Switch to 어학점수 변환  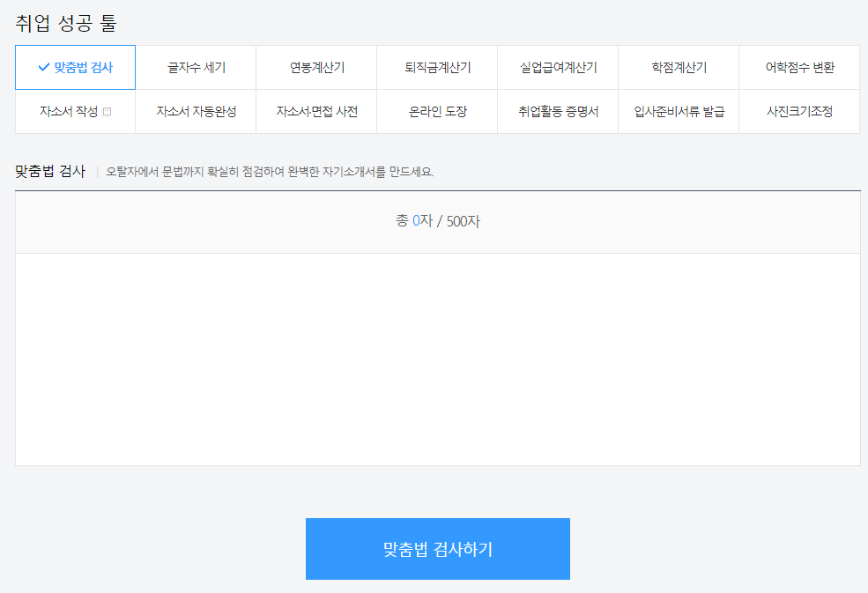pos(799,66)
